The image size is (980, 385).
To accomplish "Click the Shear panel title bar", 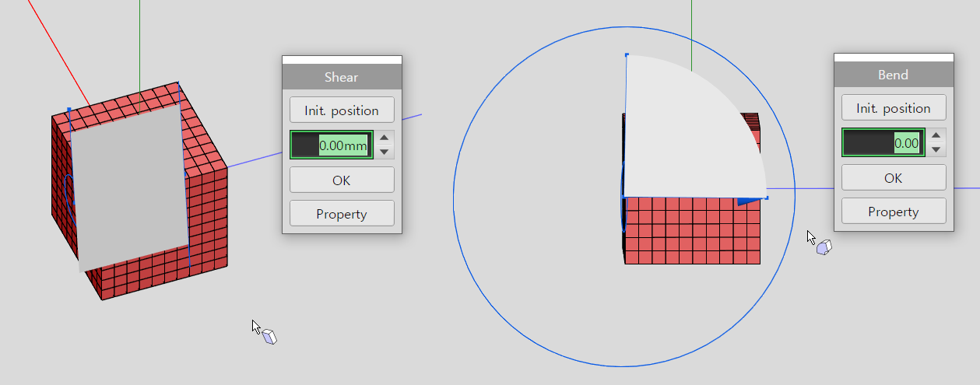I will pos(342,77).
